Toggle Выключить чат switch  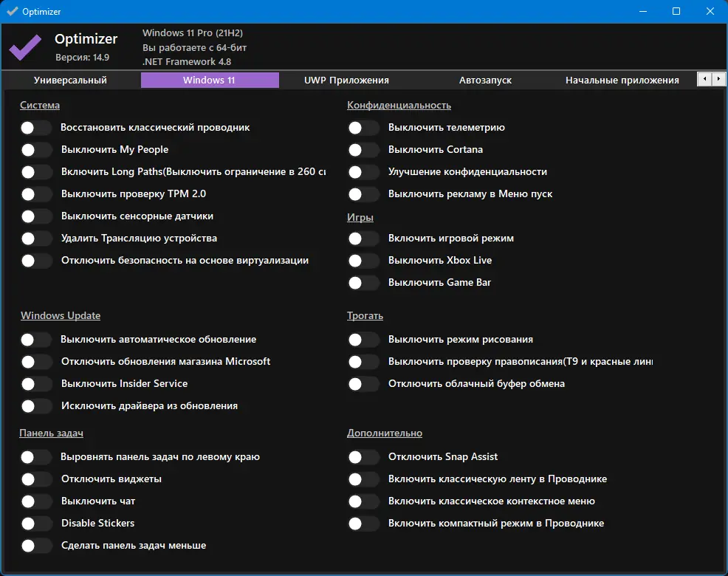(x=35, y=501)
